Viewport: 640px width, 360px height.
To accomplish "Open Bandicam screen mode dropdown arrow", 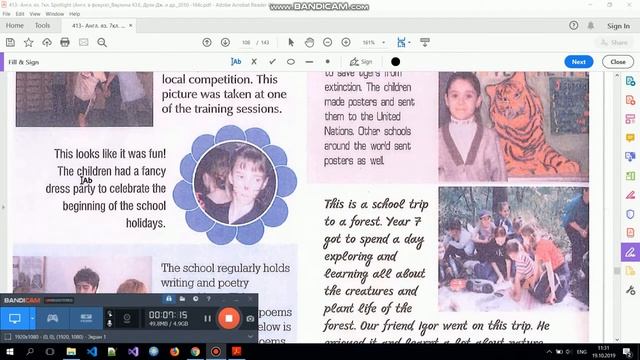I will click(x=33, y=318).
